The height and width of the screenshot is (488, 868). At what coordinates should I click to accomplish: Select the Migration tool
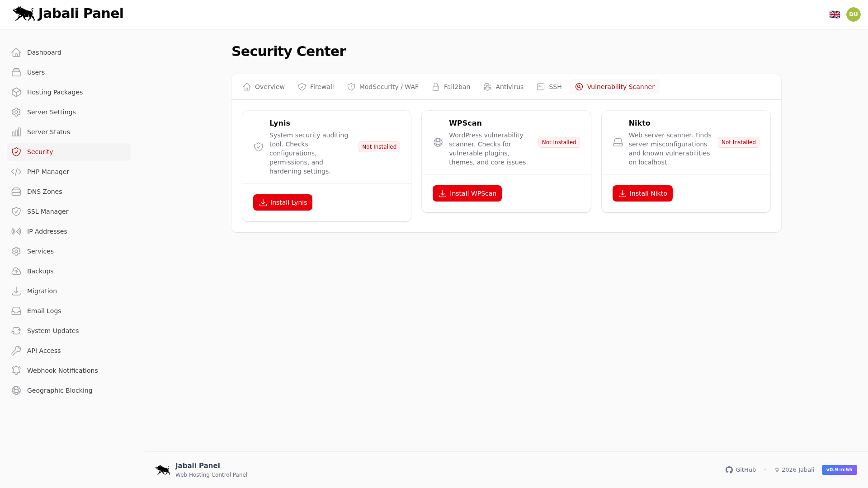click(42, 291)
